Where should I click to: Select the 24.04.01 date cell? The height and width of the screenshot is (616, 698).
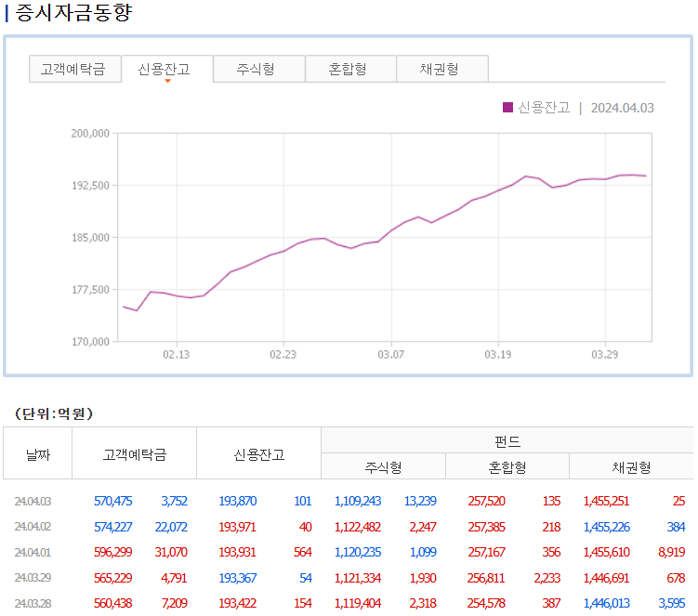[33, 552]
